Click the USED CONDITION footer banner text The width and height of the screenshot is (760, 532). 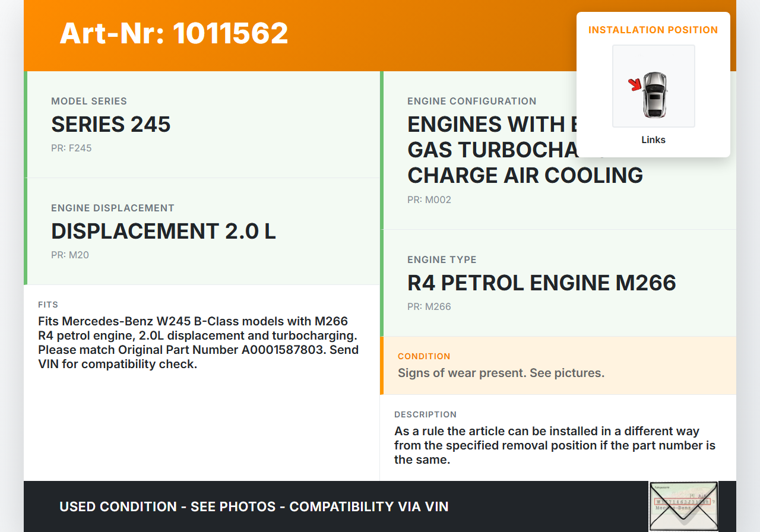254,506
